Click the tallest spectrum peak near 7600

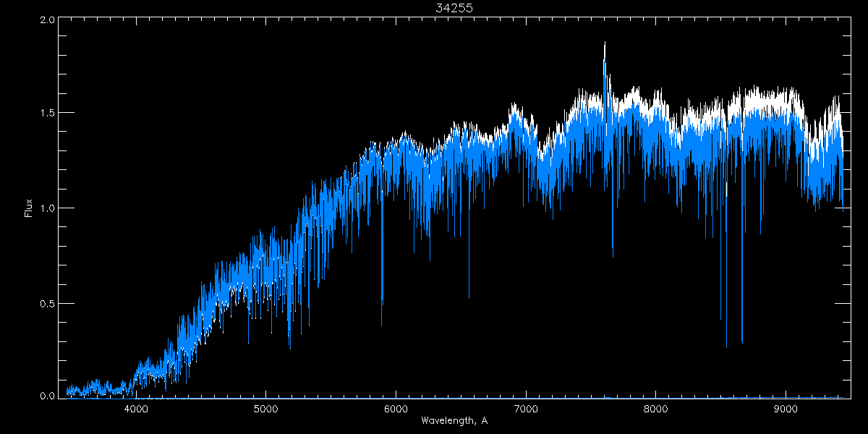tap(605, 45)
